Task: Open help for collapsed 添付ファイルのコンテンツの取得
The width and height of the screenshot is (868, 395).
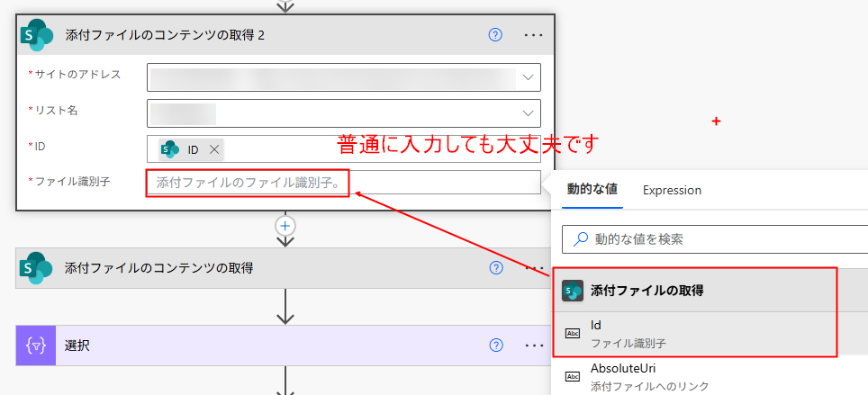Action: [495, 268]
